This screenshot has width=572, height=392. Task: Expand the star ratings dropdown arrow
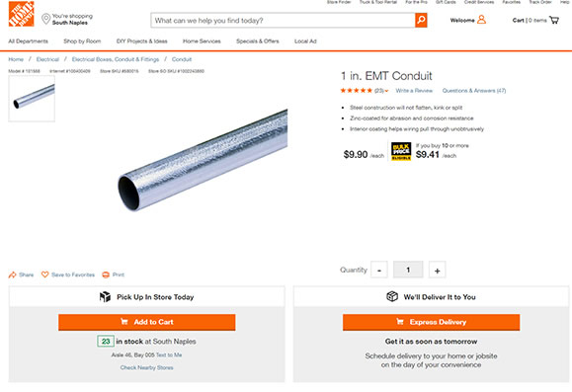pyautogui.click(x=386, y=91)
